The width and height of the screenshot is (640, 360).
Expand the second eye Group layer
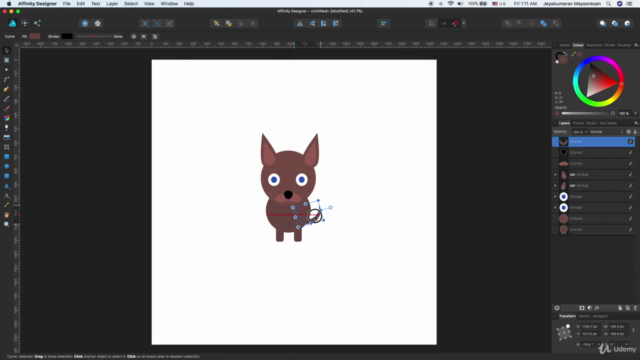point(555,208)
